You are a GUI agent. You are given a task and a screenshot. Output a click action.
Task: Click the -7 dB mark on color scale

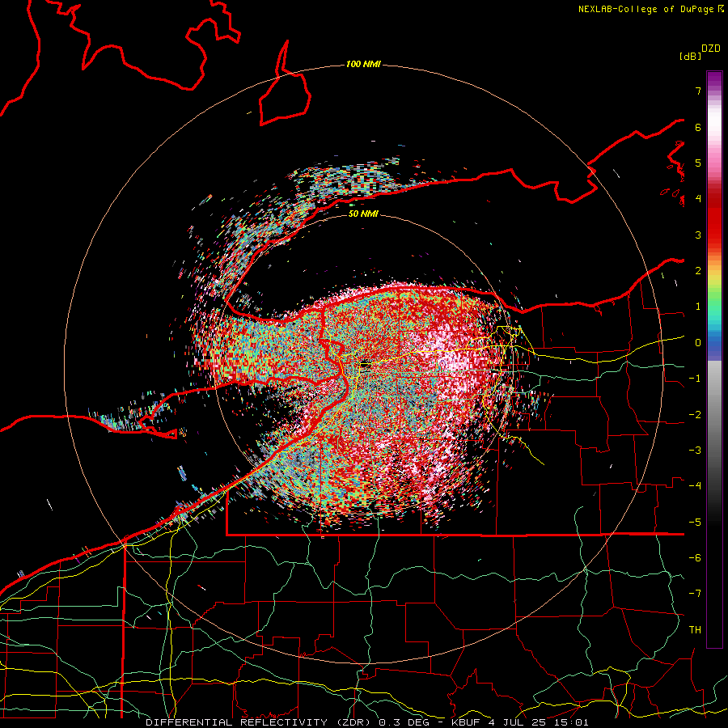[x=695, y=594]
